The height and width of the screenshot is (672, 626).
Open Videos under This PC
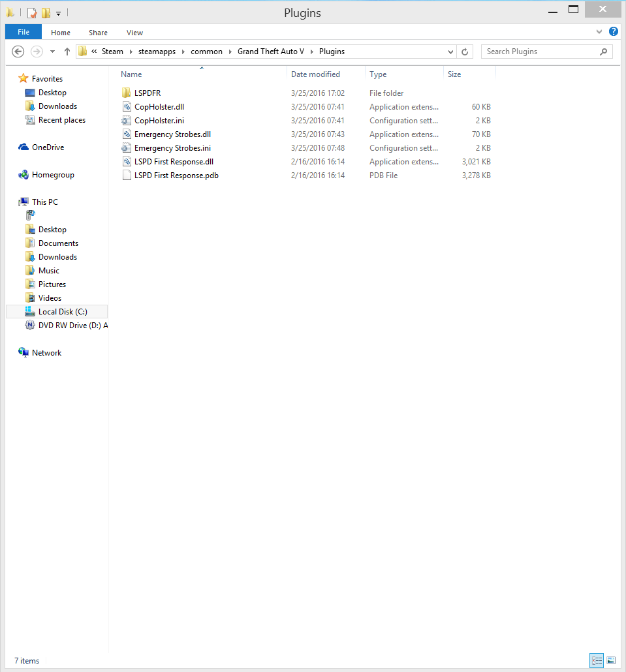click(x=50, y=298)
